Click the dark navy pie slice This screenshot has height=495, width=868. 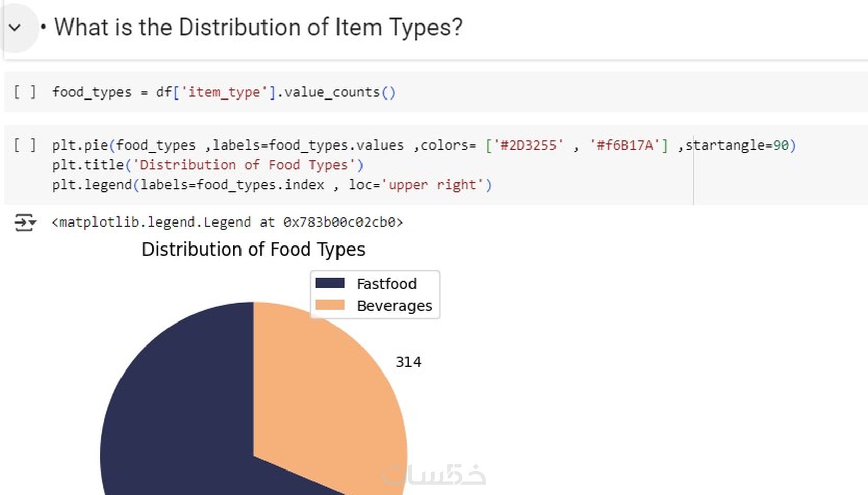pos(174,408)
